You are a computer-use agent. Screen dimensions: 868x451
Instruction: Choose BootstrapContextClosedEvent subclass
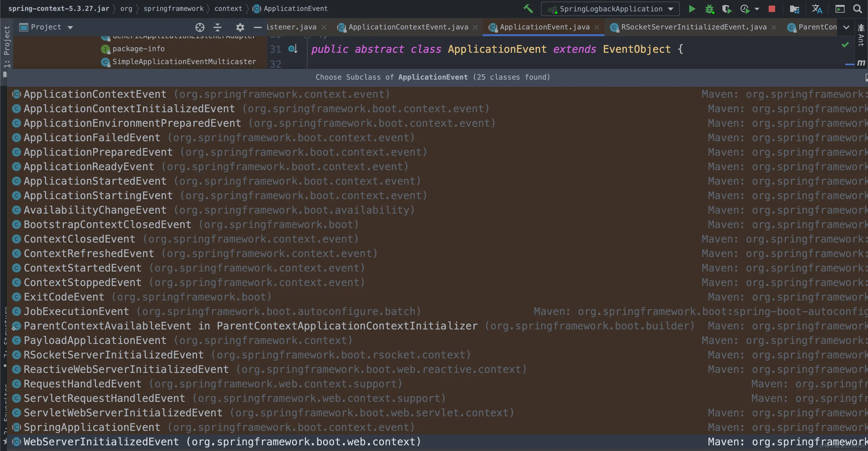(x=437, y=225)
